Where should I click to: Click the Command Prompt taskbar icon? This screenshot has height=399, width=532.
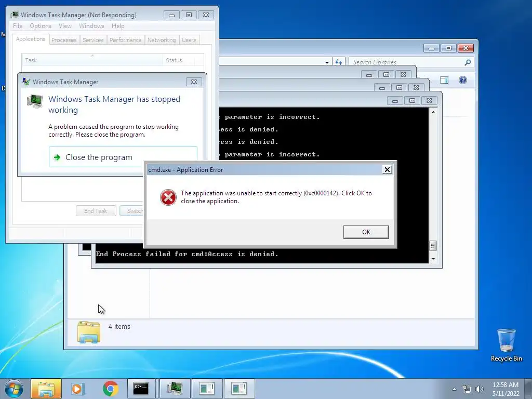coord(142,389)
